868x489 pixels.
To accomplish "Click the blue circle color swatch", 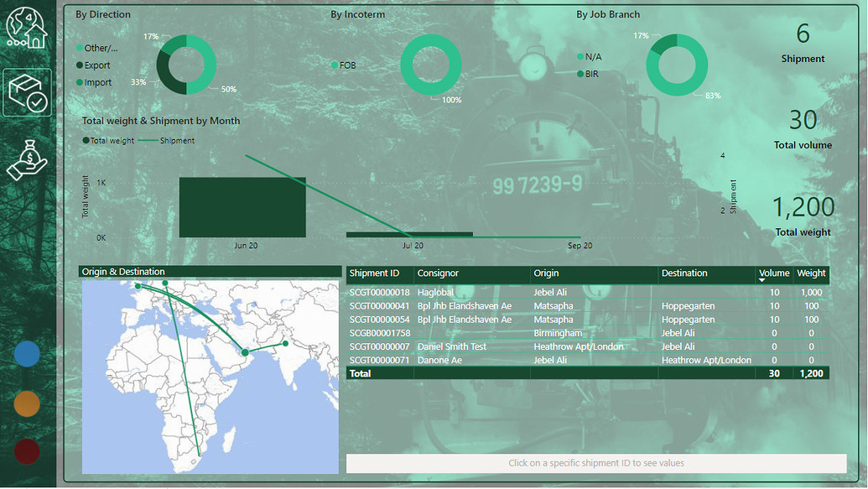I will pos(27,354).
